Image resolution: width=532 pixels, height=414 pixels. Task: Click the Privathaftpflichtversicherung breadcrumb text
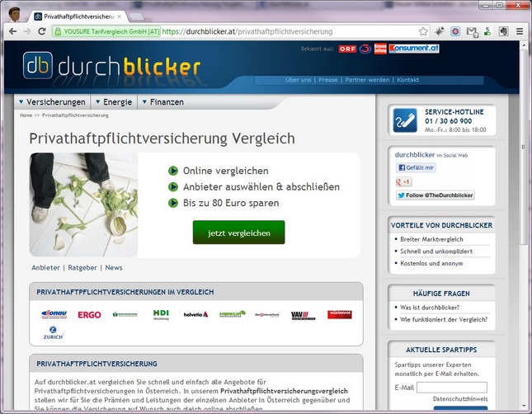click(75, 115)
